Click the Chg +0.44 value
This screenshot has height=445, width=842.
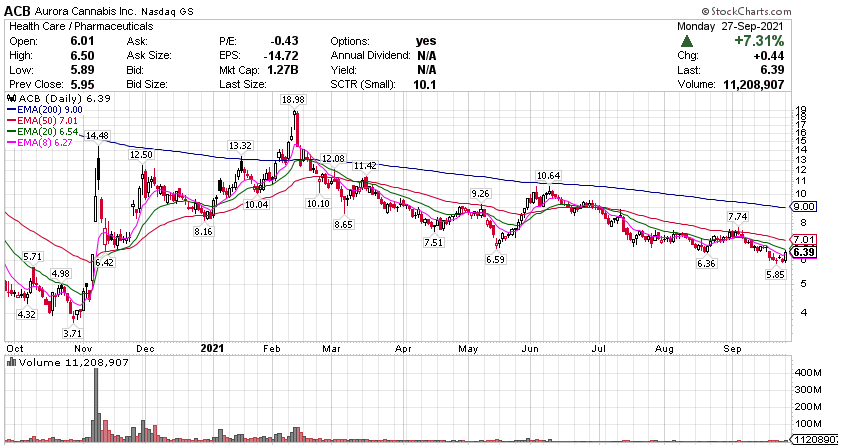coord(771,55)
